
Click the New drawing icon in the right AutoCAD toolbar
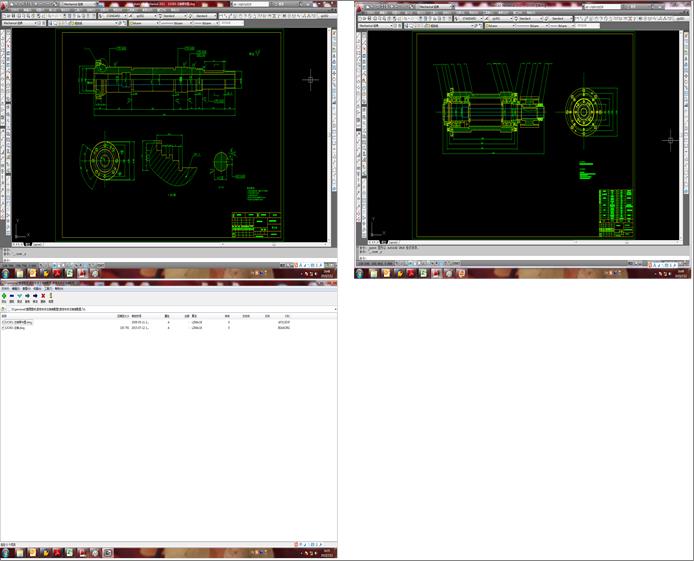[x=361, y=19]
